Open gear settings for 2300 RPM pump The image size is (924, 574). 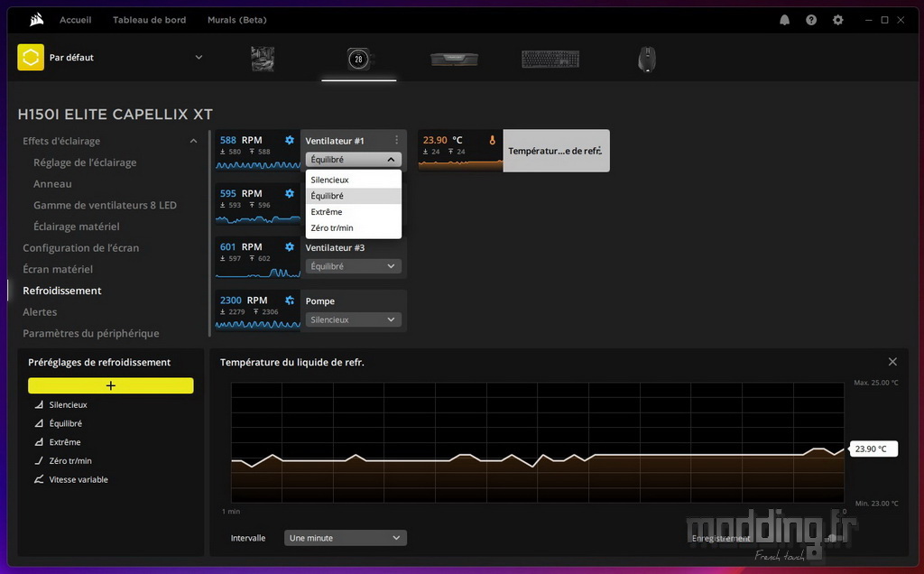click(x=290, y=301)
